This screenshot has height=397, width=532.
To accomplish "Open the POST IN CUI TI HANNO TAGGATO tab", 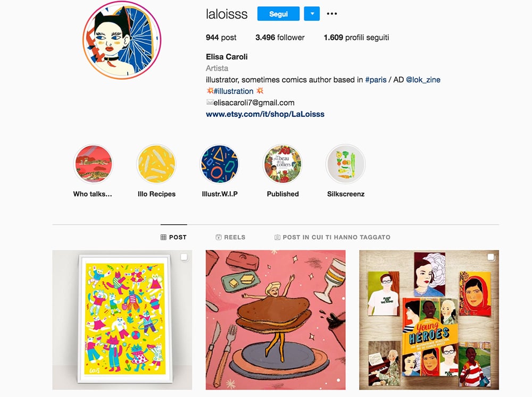I will click(x=332, y=238).
